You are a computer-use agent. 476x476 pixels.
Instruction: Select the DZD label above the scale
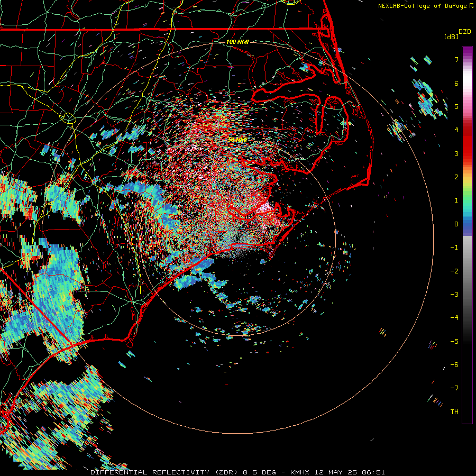tap(465, 32)
